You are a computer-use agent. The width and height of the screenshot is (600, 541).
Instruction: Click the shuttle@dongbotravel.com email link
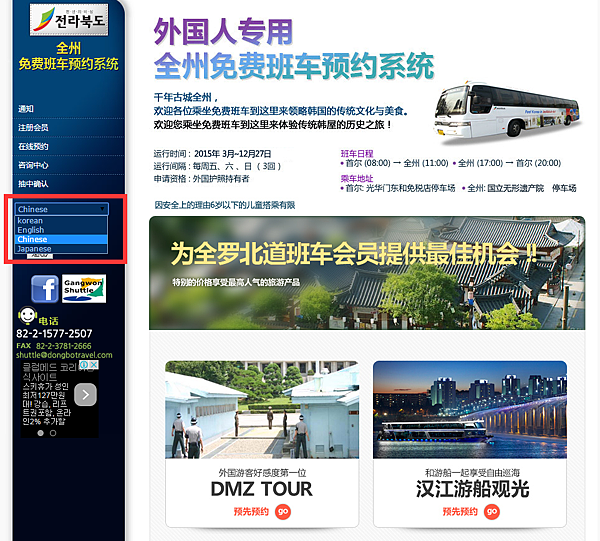point(64,355)
